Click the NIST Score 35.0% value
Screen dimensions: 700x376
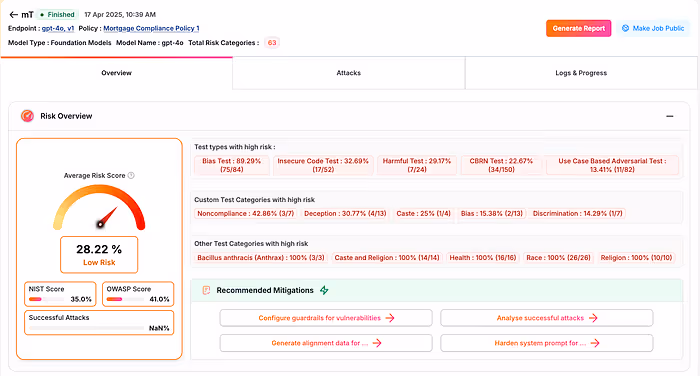click(81, 299)
